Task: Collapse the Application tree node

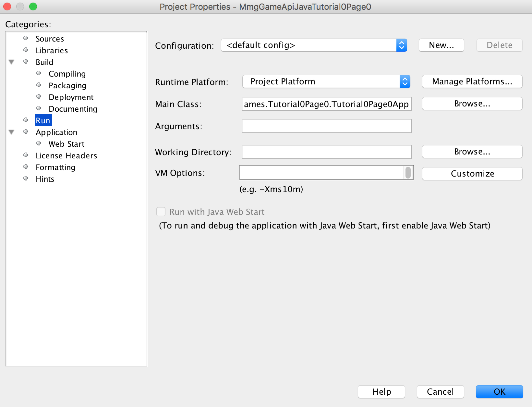Action: point(12,132)
